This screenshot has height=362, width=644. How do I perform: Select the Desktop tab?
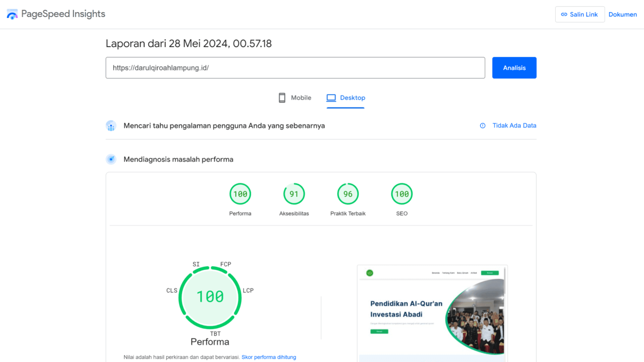click(345, 98)
